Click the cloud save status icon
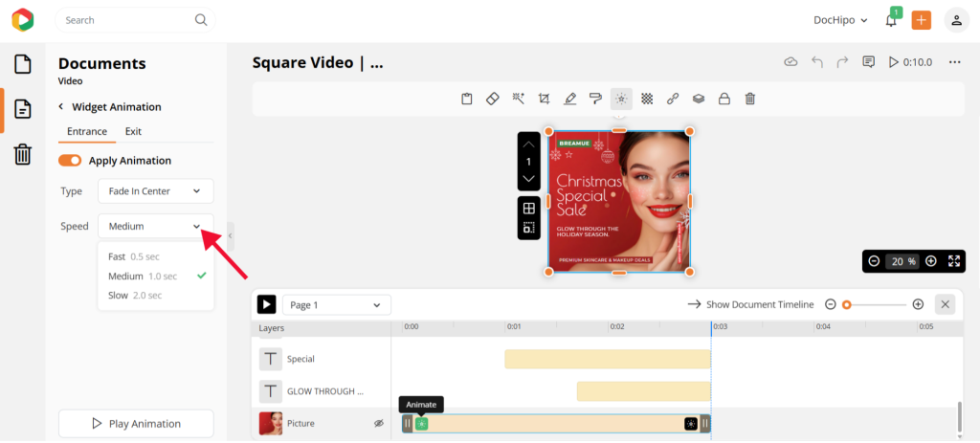The width and height of the screenshot is (980, 443). click(791, 62)
